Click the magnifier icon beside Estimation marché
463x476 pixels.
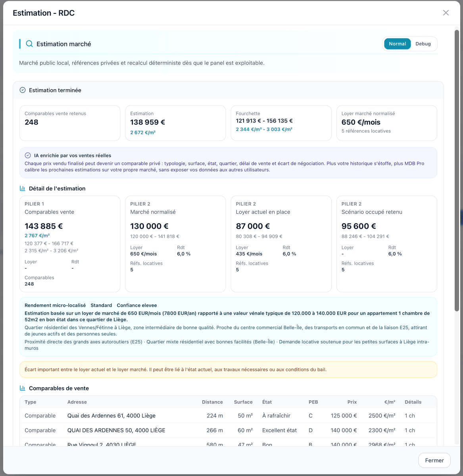(29, 44)
